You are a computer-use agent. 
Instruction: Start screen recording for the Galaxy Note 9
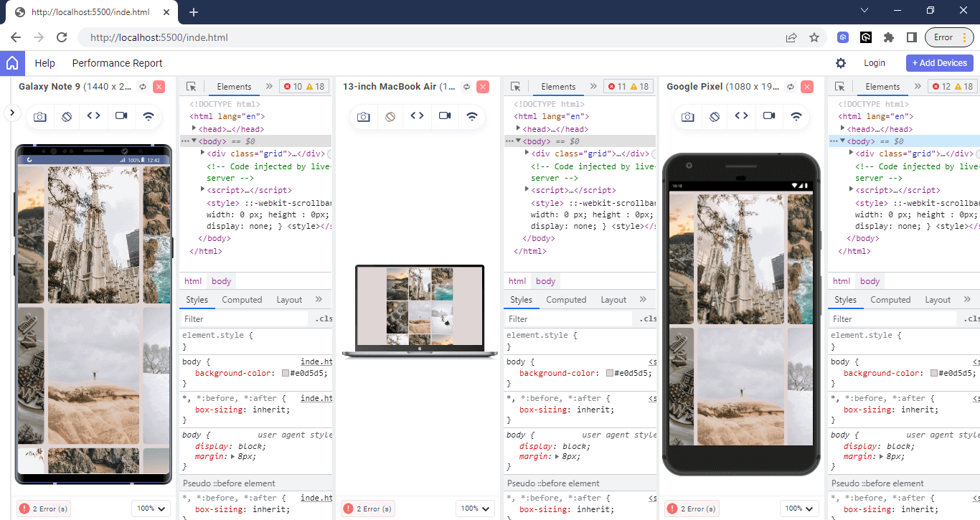[x=121, y=116]
